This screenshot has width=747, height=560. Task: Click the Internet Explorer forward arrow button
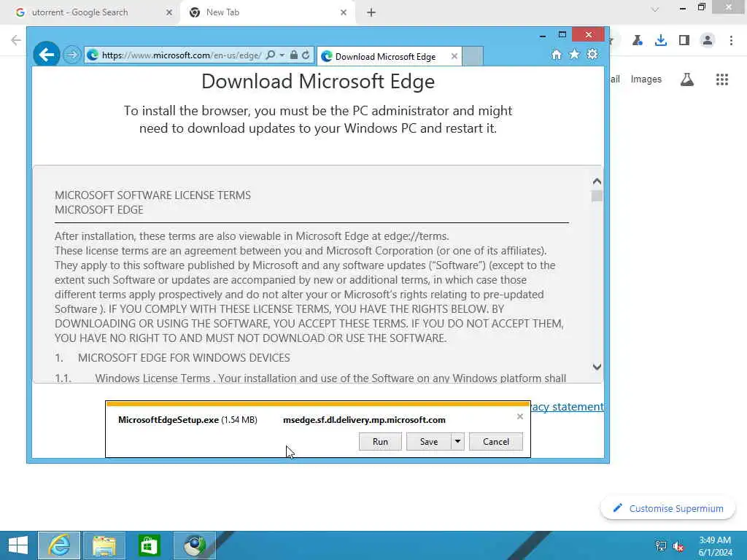click(x=72, y=55)
